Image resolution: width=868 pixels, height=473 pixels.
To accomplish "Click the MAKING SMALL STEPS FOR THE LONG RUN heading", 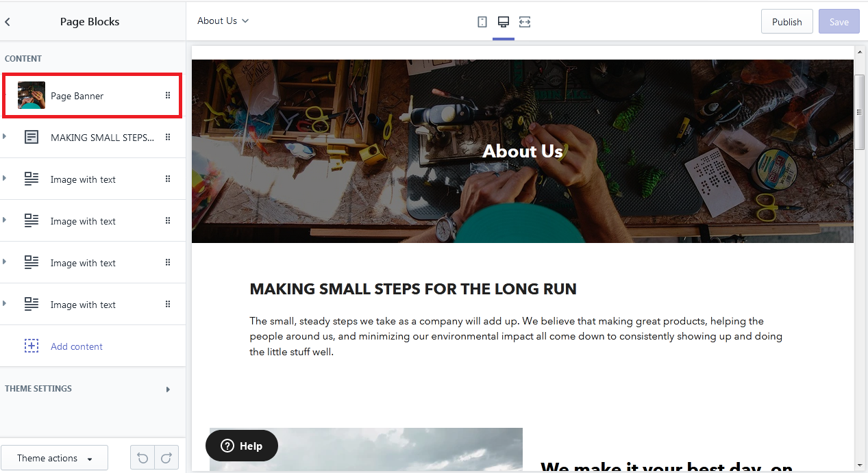I will coord(413,289).
